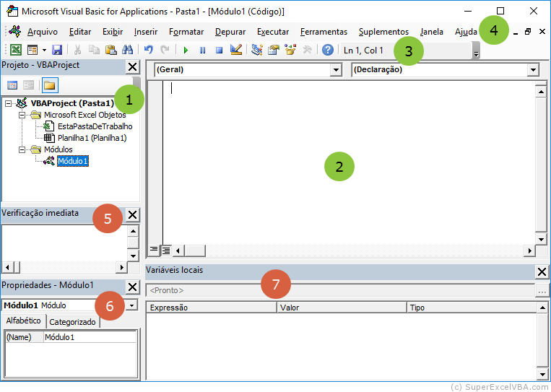Click code window scroll down arrow
551x392 pixels.
tap(541, 240)
